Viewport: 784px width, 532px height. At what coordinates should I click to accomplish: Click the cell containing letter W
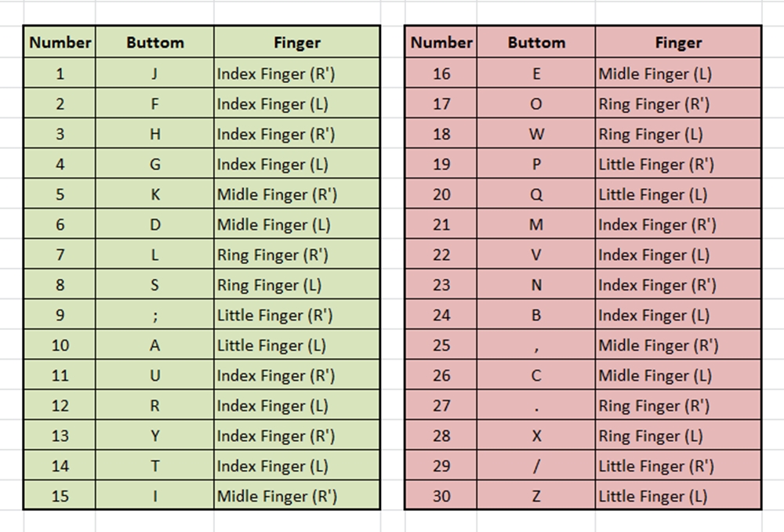[x=536, y=134]
